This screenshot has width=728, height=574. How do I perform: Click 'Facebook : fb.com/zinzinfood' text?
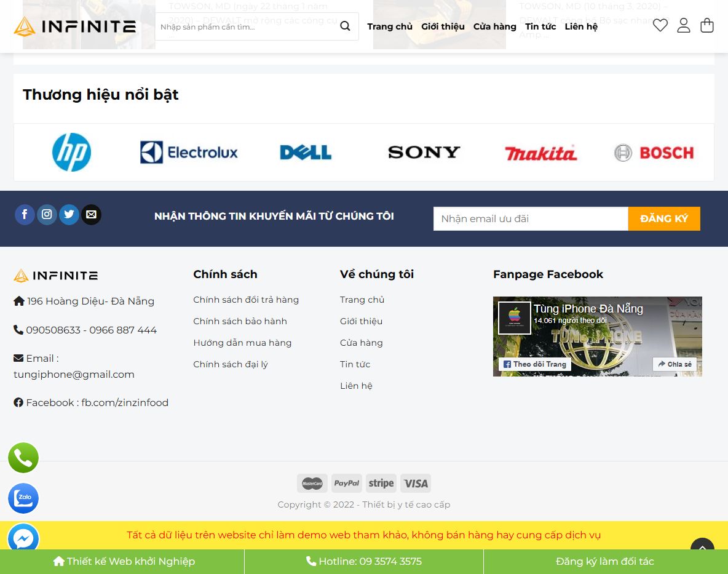[x=97, y=402]
